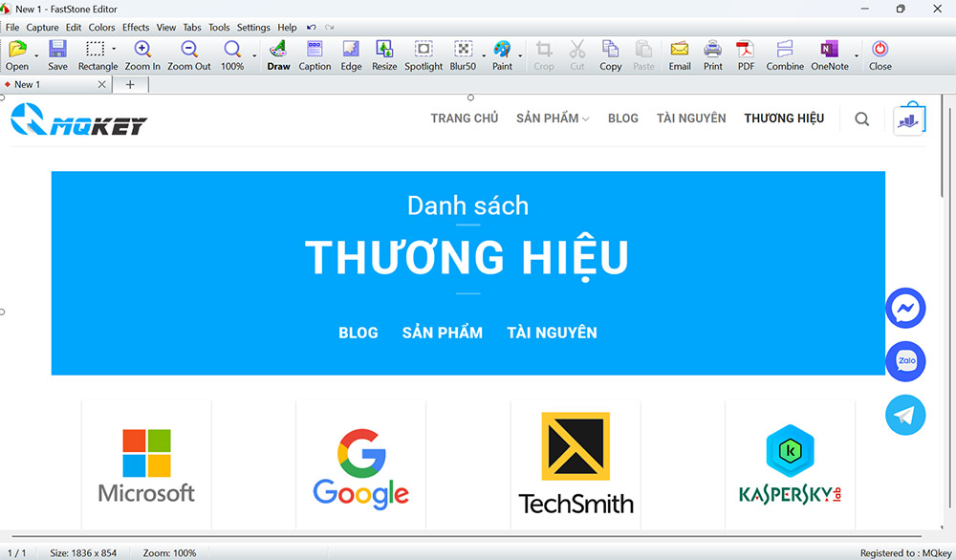Viewport: 956px width, 560px height.
Task: Click the red Close power icon
Action: [880, 50]
